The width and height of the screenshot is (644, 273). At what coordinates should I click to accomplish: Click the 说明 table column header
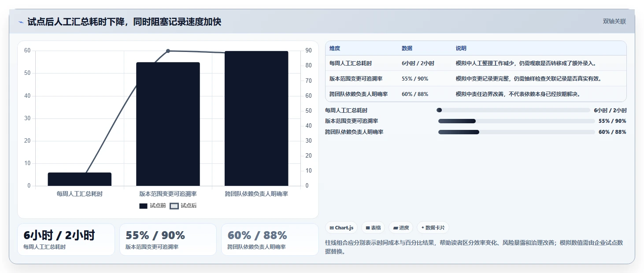pos(461,48)
